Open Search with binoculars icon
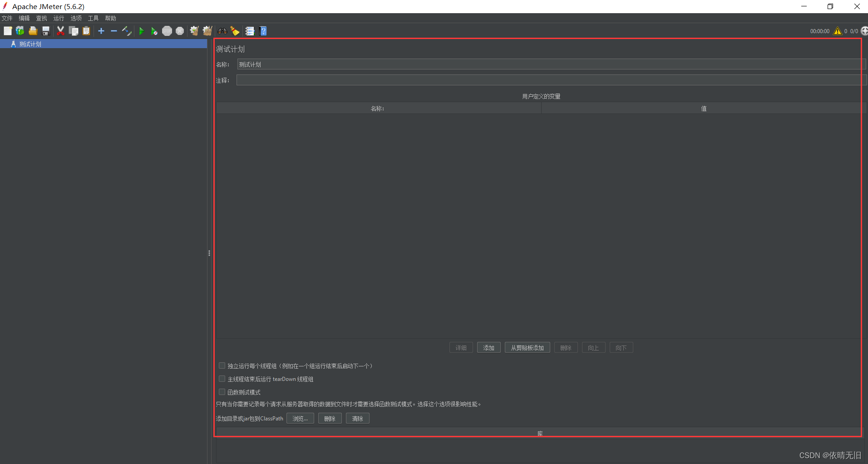Screen dimensions: 868x464 click(222, 31)
